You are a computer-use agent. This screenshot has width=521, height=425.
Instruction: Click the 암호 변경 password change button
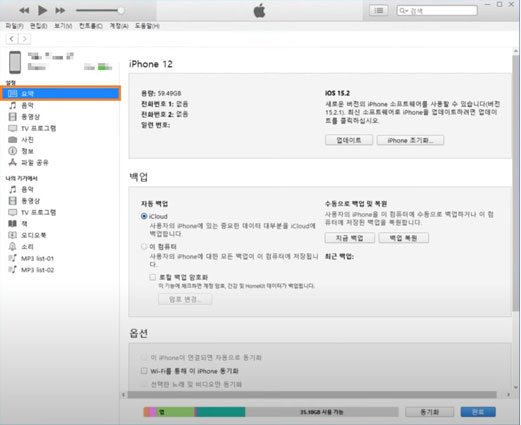point(185,299)
